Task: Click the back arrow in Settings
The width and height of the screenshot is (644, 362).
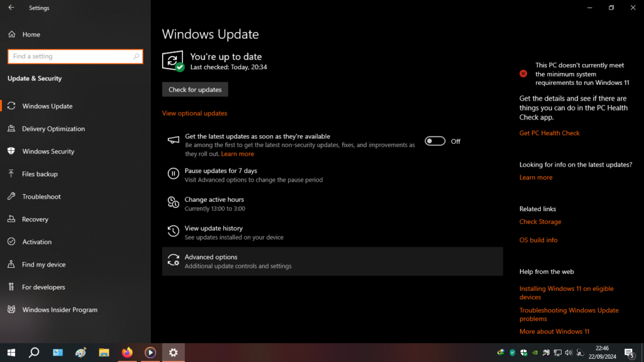Action: coord(11,8)
